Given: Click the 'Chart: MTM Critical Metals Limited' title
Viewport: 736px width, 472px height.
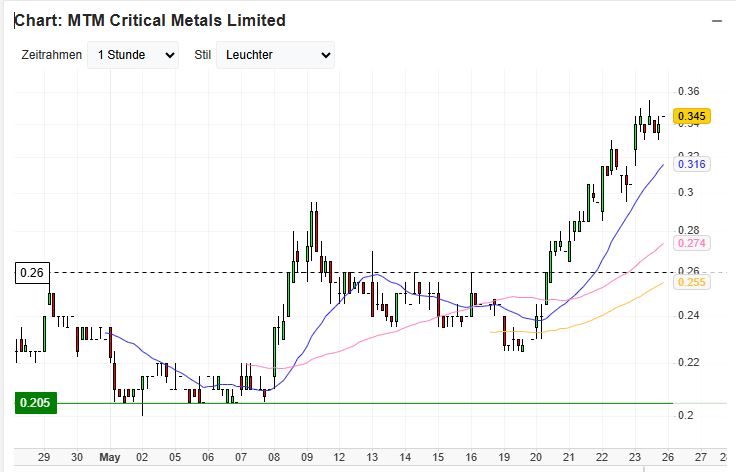Looking at the screenshot, I should (x=150, y=20).
